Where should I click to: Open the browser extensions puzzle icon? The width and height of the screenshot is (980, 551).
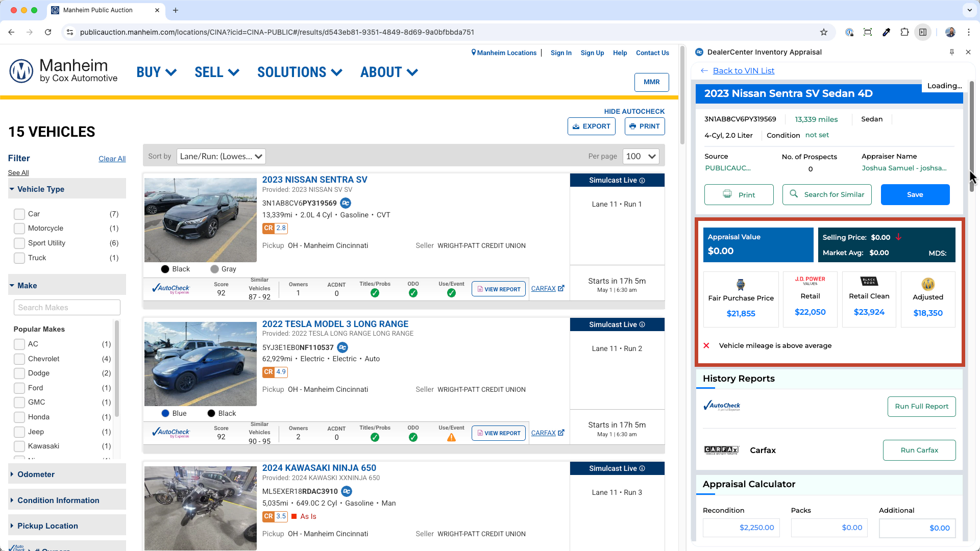(904, 32)
